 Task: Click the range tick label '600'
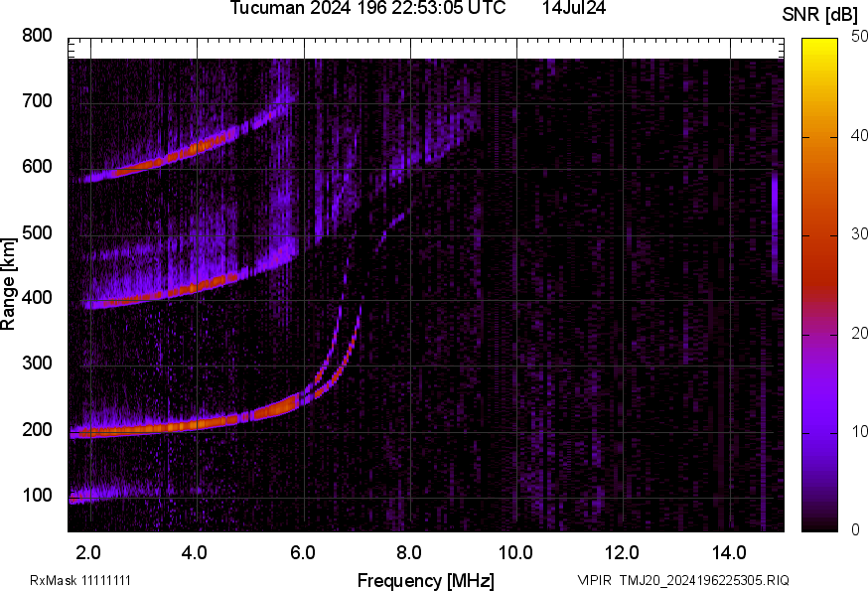coord(37,167)
